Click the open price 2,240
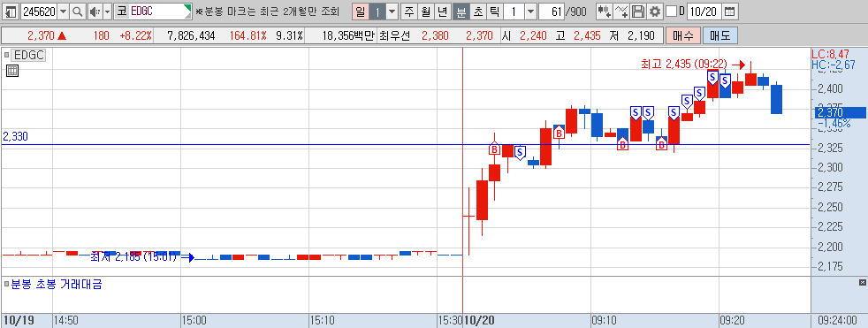Screen dimensions: 868x328 click(532, 36)
